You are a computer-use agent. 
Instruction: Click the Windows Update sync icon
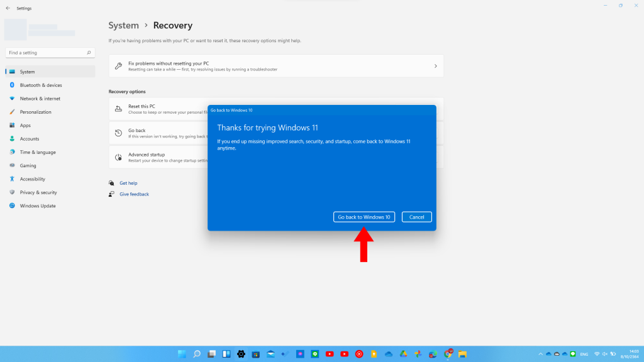[12, 206]
